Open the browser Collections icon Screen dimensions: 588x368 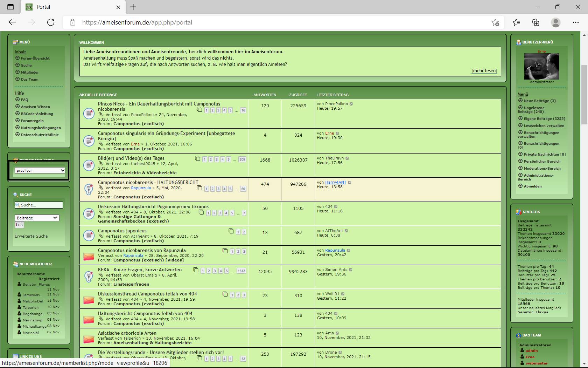point(535,22)
